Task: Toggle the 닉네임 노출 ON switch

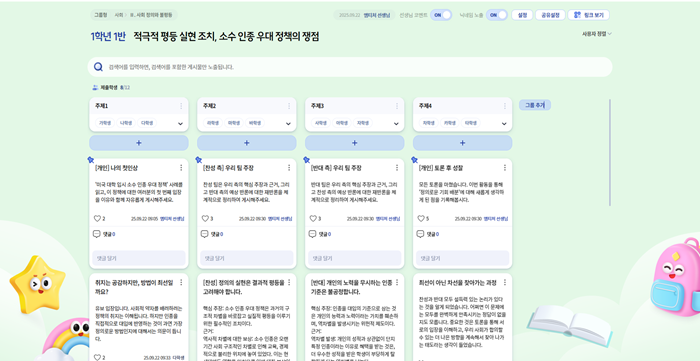Action: (x=496, y=15)
